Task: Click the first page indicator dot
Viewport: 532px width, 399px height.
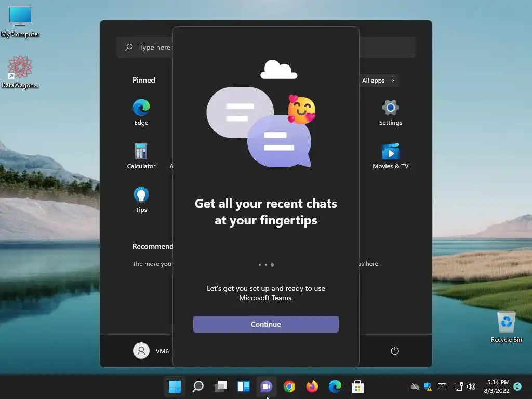Action: click(x=260, y=265)
